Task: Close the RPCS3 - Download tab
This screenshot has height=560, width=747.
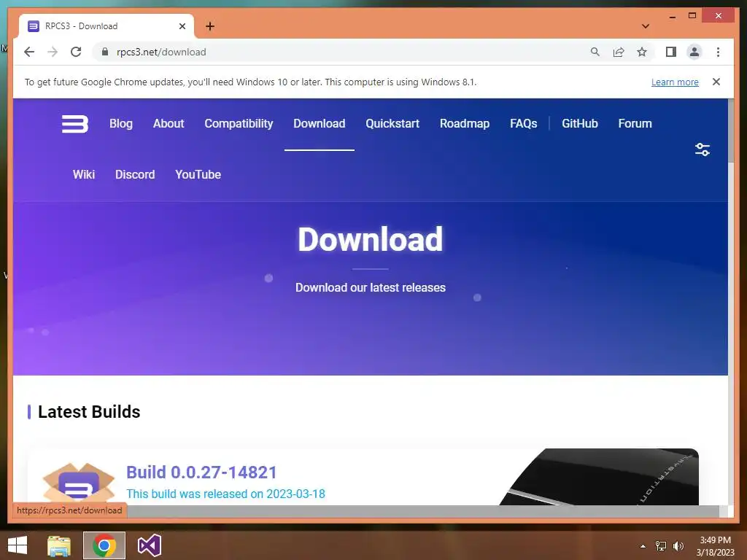Action: (x=182, y=26)
